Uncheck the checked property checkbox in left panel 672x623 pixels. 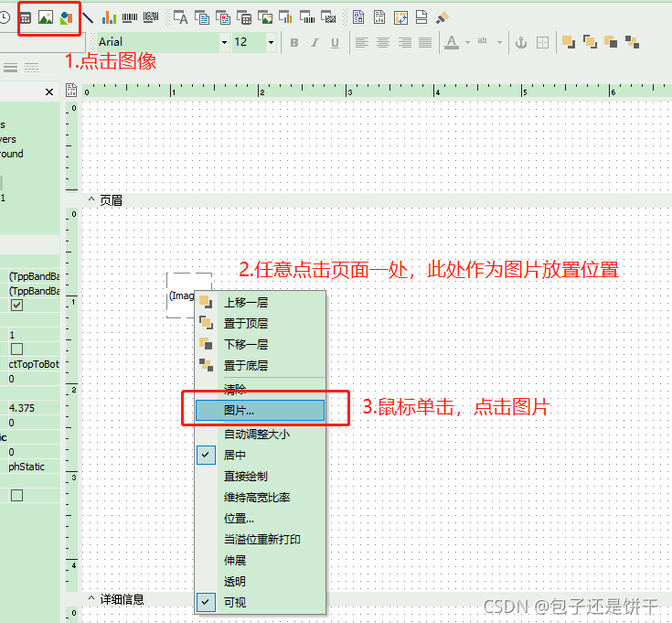(16, 306)
